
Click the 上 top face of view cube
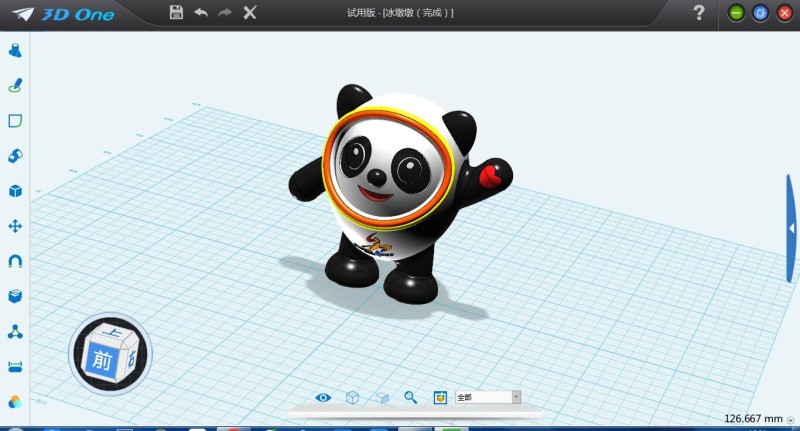click(112, 333)
